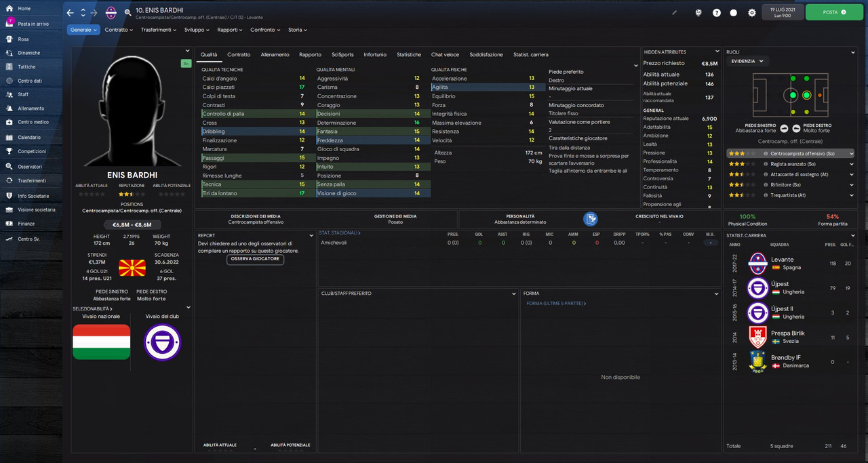
Task: Expand the Club/Staff preferito panel
Action: pos(513,294)
